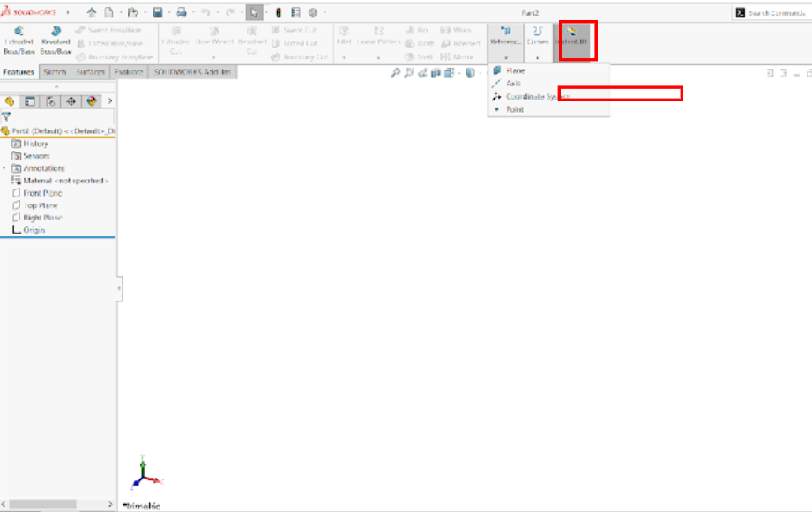
Task: Click the Print icon in the top toolbar
Action: click(x=181, y=13)
